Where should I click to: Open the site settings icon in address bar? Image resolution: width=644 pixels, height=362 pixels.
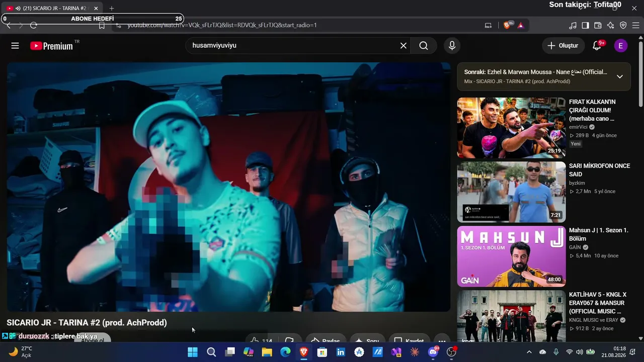tap(118, 25)
